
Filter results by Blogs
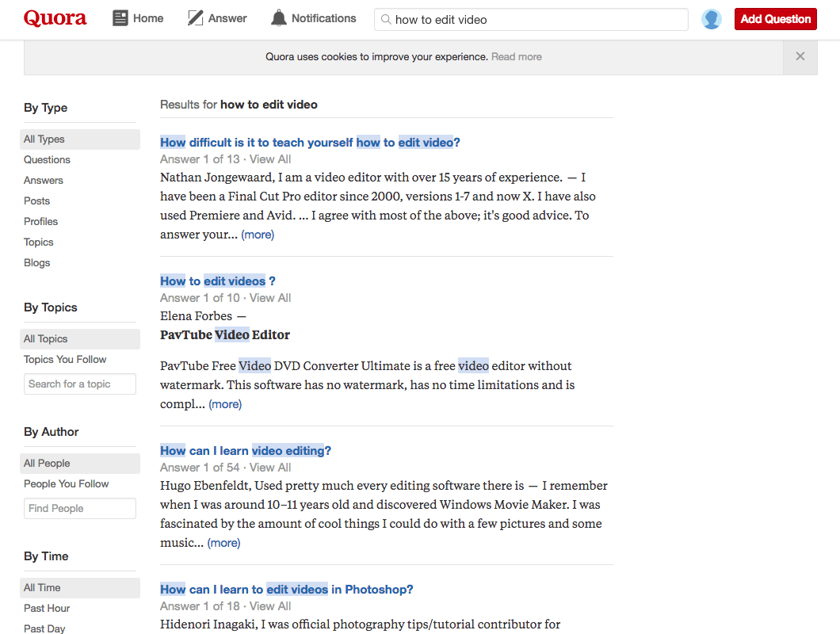[x=37, y=262]
